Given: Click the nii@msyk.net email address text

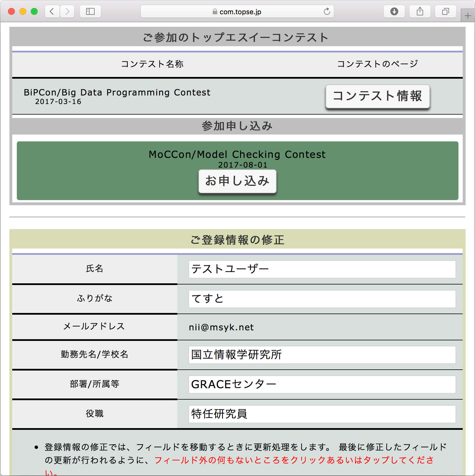Looking at the screenshot, I should 221,327.
